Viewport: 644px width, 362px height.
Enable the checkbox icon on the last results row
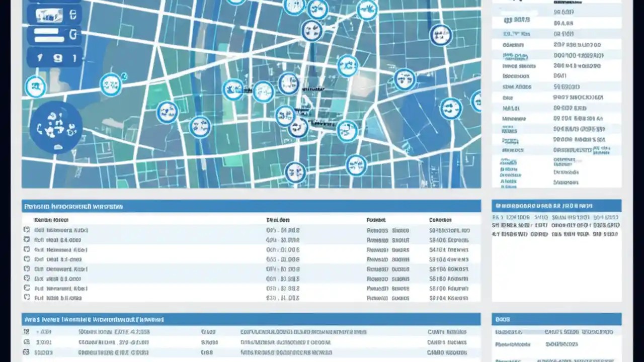27,298
